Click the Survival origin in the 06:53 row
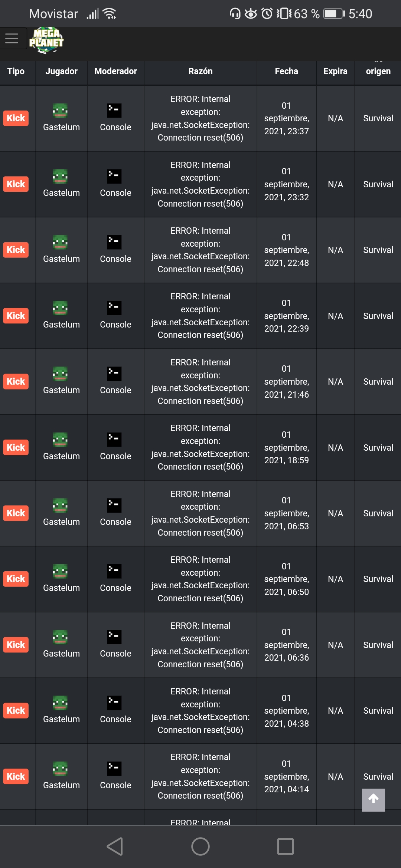This screenshot has height=868, width=401. tap(378, 513)
